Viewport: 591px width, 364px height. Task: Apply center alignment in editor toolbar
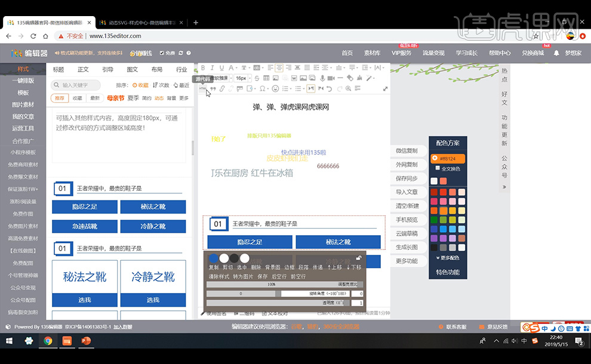pyautogui.click(x=279, y=68)
